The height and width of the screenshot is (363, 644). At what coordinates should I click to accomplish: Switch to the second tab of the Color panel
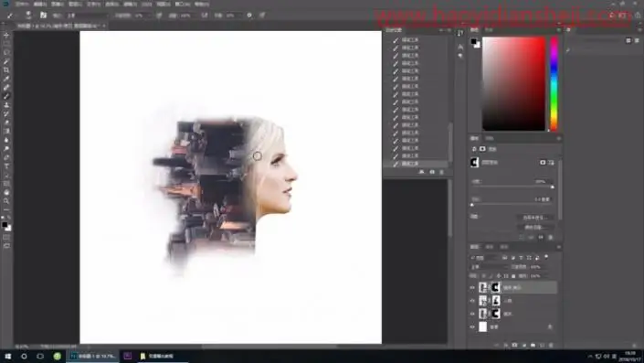pos(489,30)
